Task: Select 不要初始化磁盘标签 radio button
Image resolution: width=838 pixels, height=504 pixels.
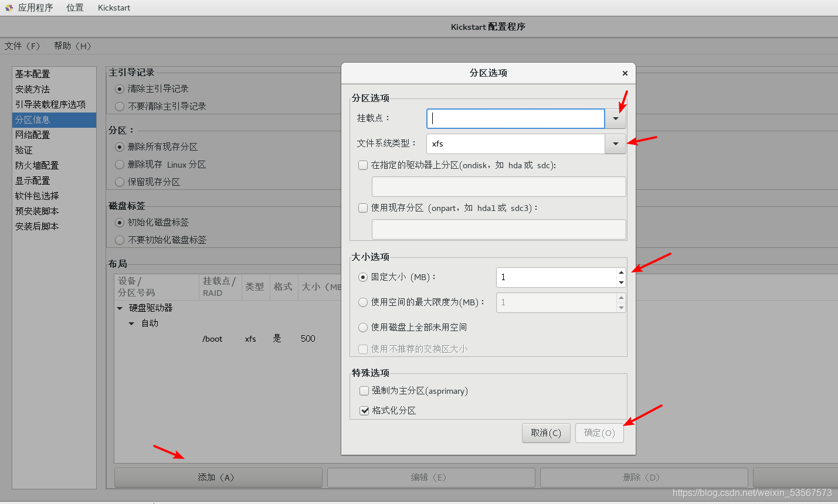Action: click(120, 240)
